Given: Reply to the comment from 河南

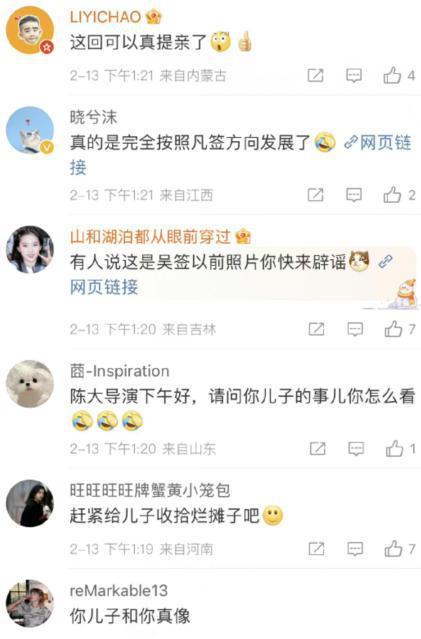Looking at the screenshot, I should pos(355,549).
